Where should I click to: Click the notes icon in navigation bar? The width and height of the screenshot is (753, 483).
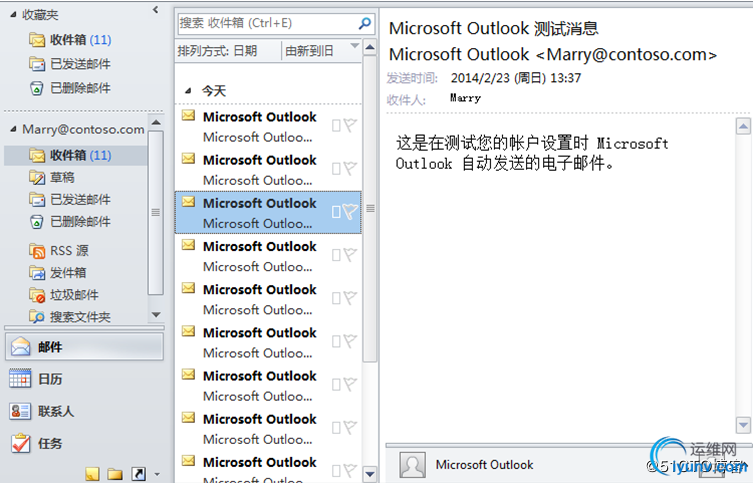point(92,474)
